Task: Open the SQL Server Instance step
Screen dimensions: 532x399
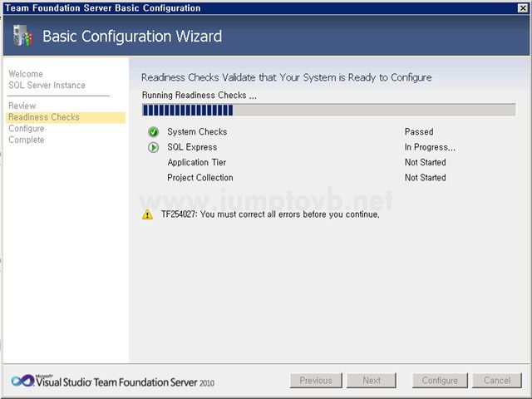Action: point(47,85)
